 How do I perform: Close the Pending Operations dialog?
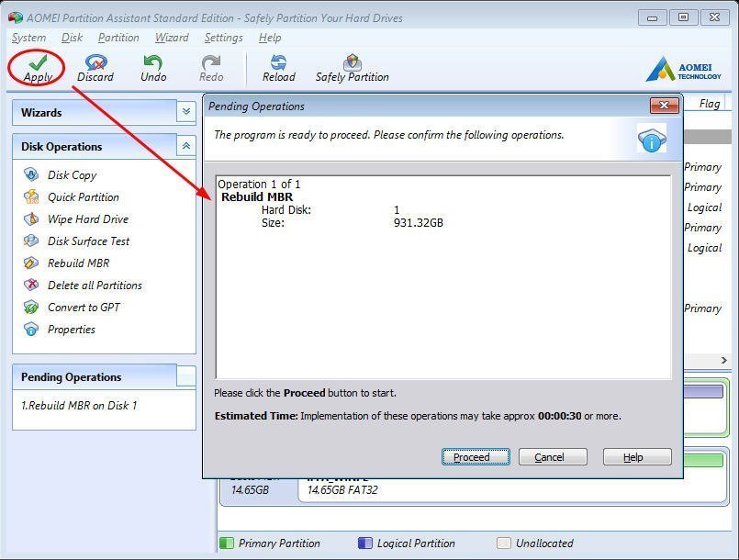pyautogui.click(x=664, y=106)
